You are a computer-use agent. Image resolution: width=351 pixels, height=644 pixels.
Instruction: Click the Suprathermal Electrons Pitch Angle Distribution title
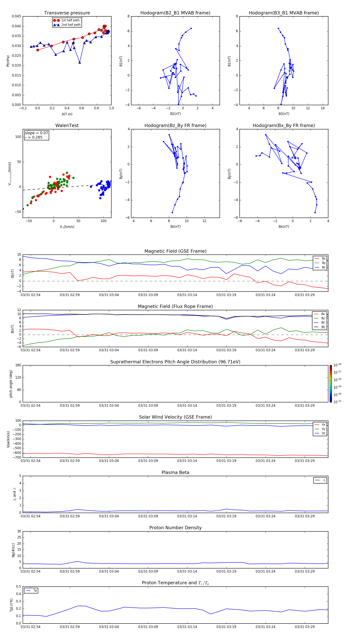pos(175,362)
